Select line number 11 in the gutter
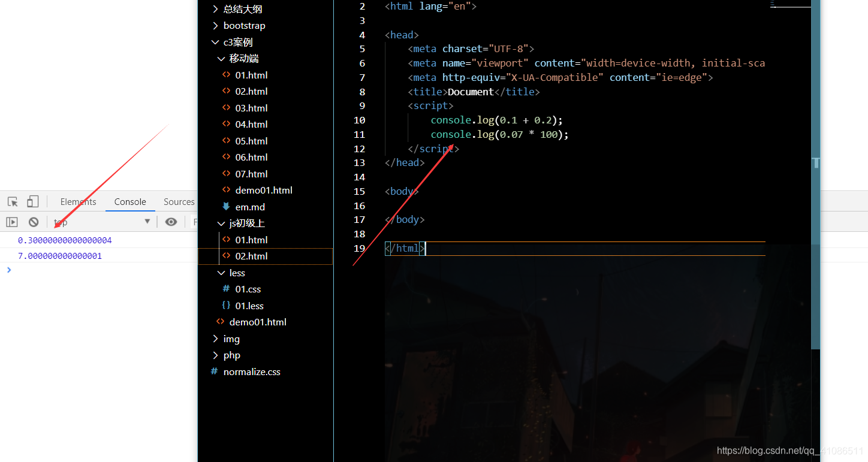This screenshot has width=868, height=462. click(x=359, y=134)
